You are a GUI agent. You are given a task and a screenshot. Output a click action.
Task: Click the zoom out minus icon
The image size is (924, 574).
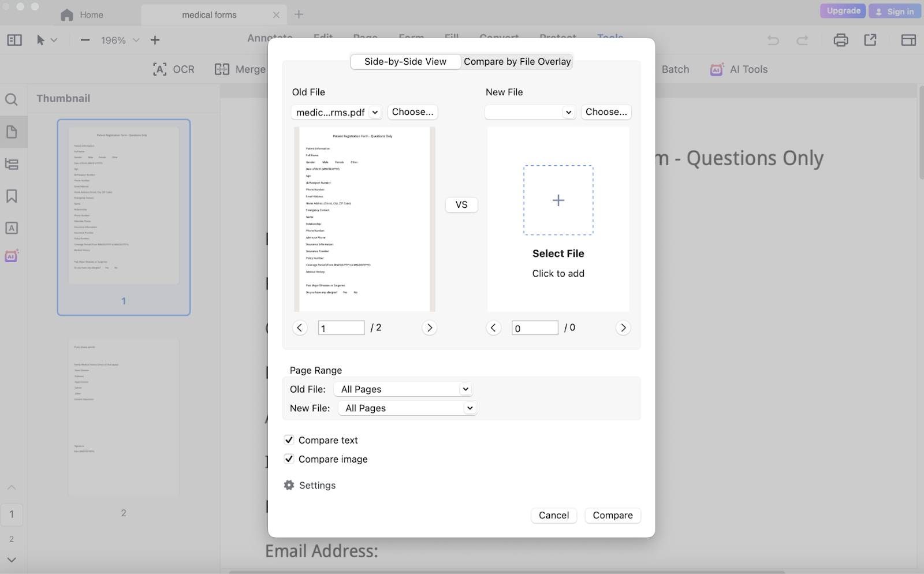[85, 40]
